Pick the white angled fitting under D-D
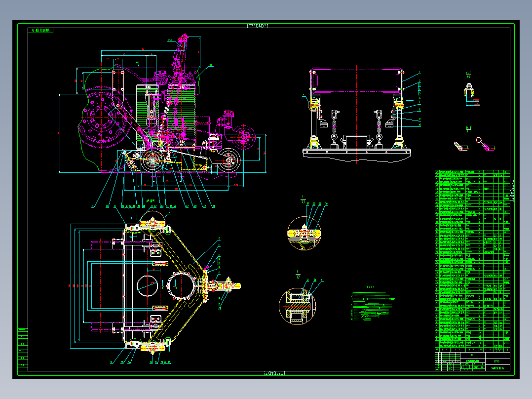The height and width of the screenshot is (399, 532). pos(460,146)
